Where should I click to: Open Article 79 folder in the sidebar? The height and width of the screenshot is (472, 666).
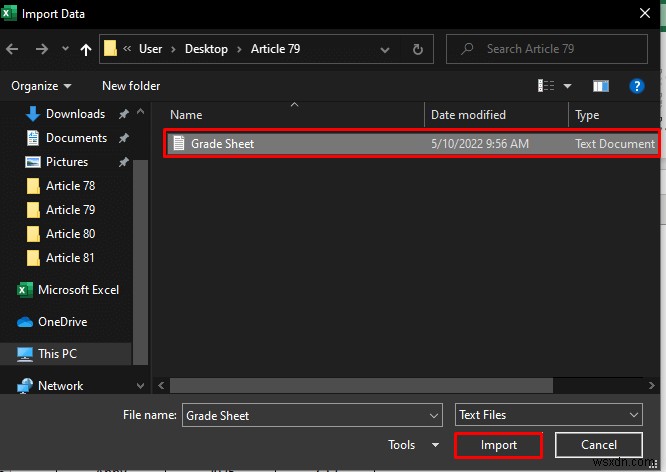point(71,209)
